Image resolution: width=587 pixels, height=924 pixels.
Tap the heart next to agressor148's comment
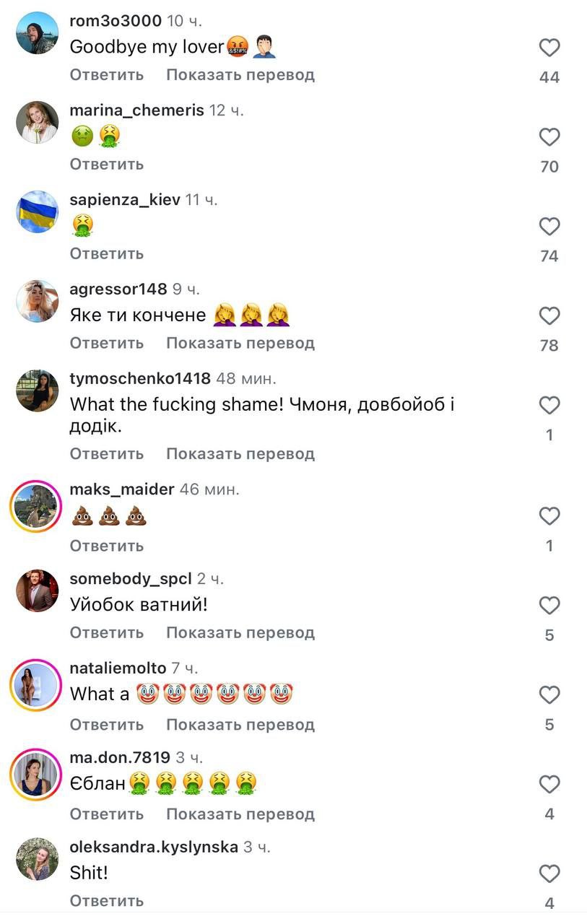(x=549, y=316)
